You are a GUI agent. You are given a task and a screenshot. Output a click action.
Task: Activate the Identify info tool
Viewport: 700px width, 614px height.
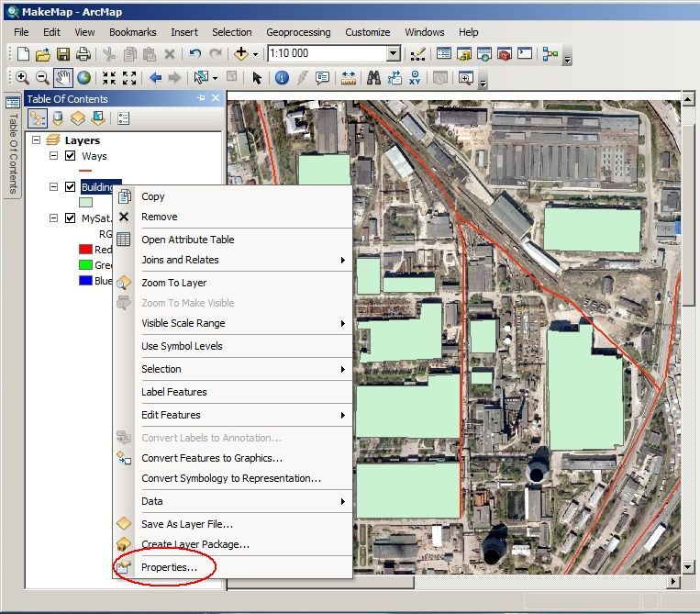pos(282,78)
